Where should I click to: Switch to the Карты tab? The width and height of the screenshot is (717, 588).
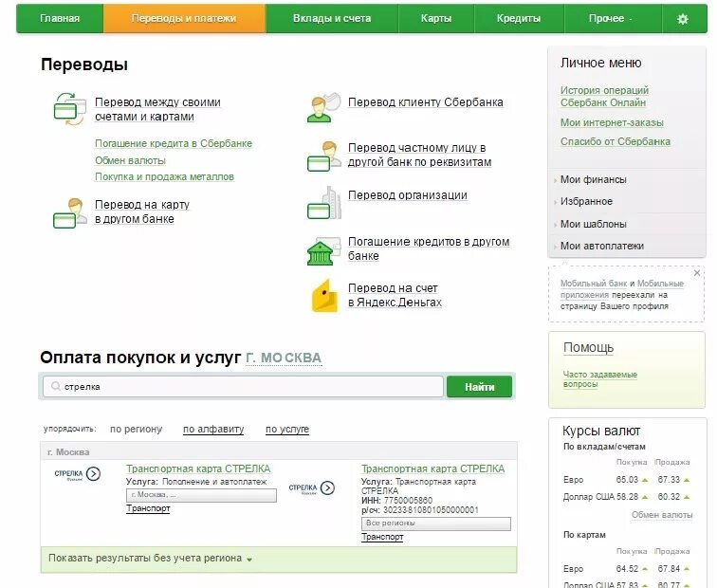[x=436, y=18]
